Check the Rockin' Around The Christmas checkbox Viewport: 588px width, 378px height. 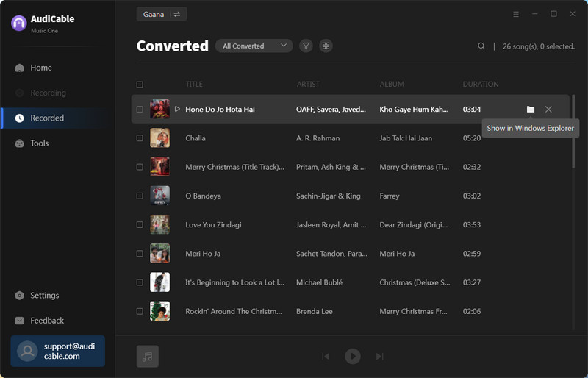pos(140,312)
